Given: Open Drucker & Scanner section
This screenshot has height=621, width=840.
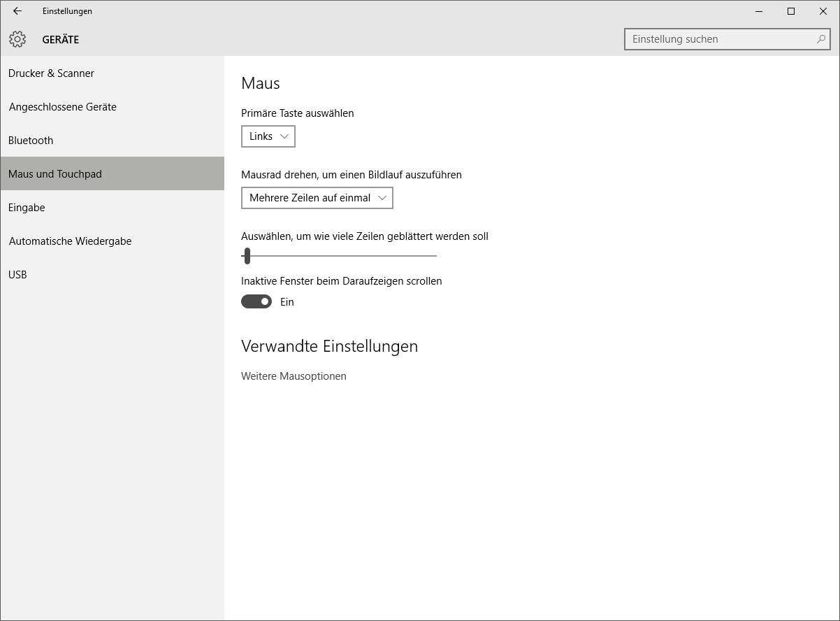Looking at the screenshot, I should click(x=112, y=73).
